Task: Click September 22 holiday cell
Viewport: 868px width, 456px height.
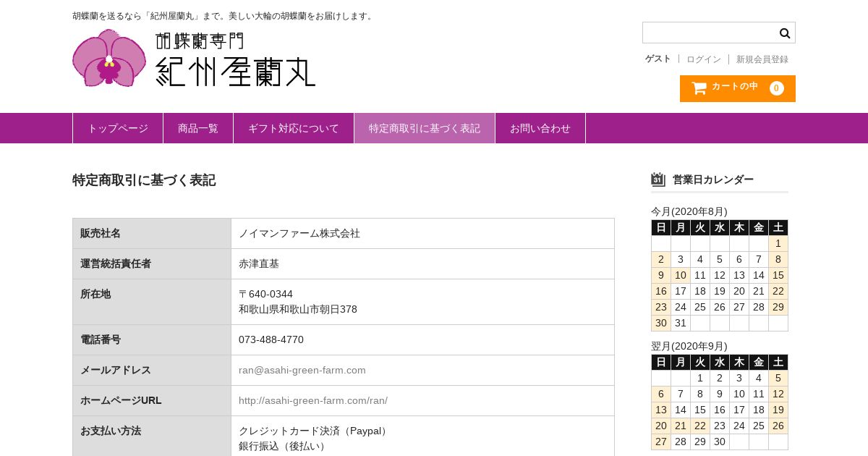Action: click(x=700, y=426)
